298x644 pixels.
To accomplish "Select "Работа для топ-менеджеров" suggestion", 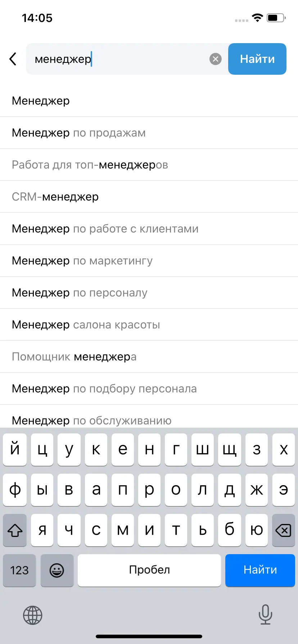I will 90,165.
